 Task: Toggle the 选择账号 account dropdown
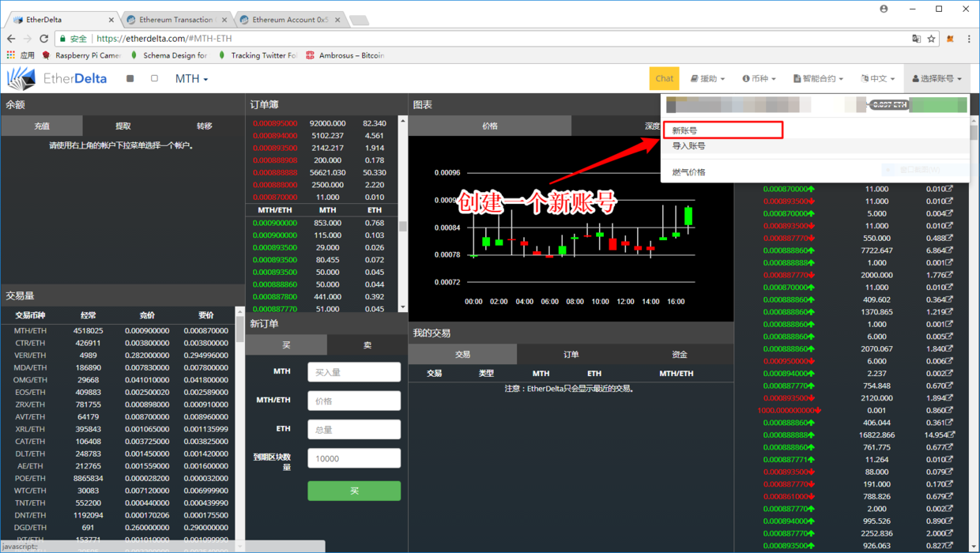[x=937, y=78]
